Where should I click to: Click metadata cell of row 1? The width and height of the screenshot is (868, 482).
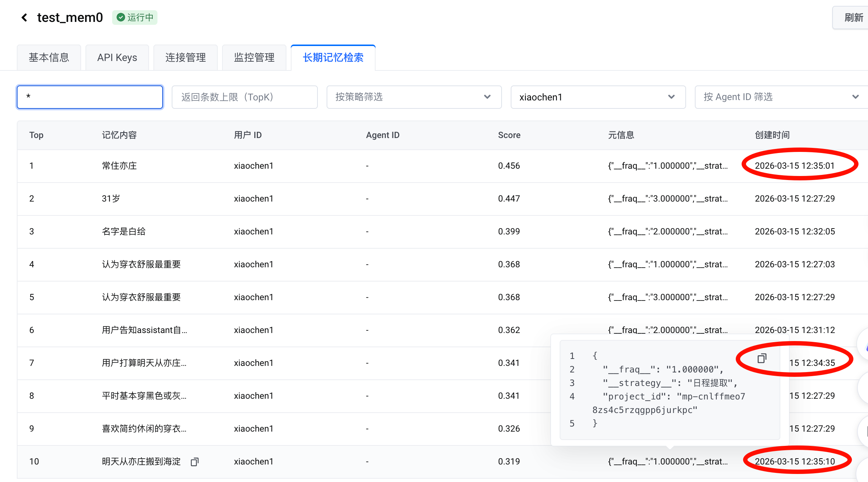coord(667,166)
